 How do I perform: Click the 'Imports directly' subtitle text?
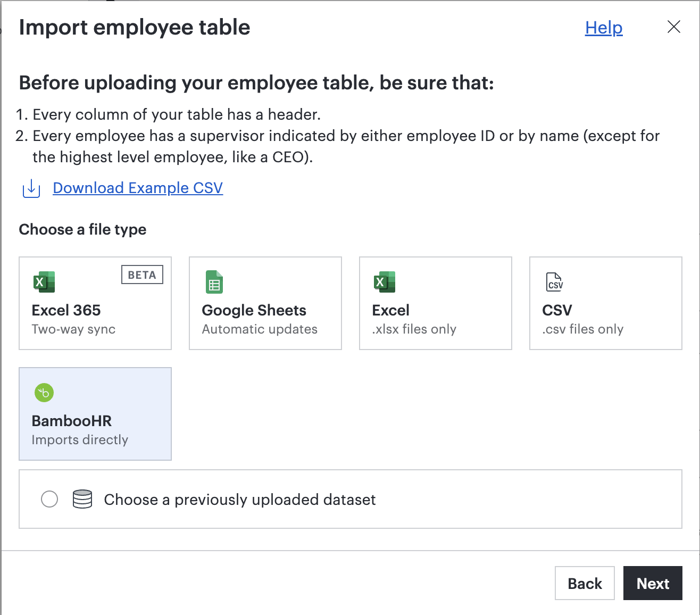coord(80,440)
